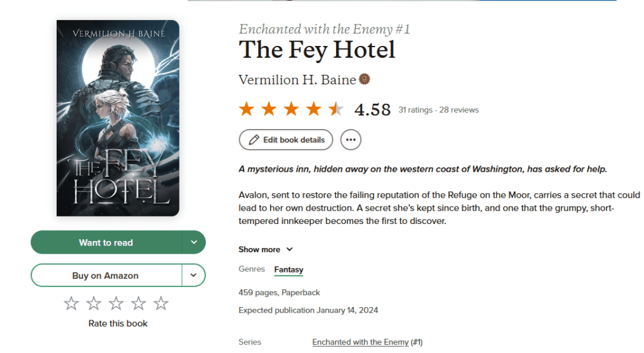Select the Fantasy genre tag
This screenshot has width=644, height=353.
[288, 269]
